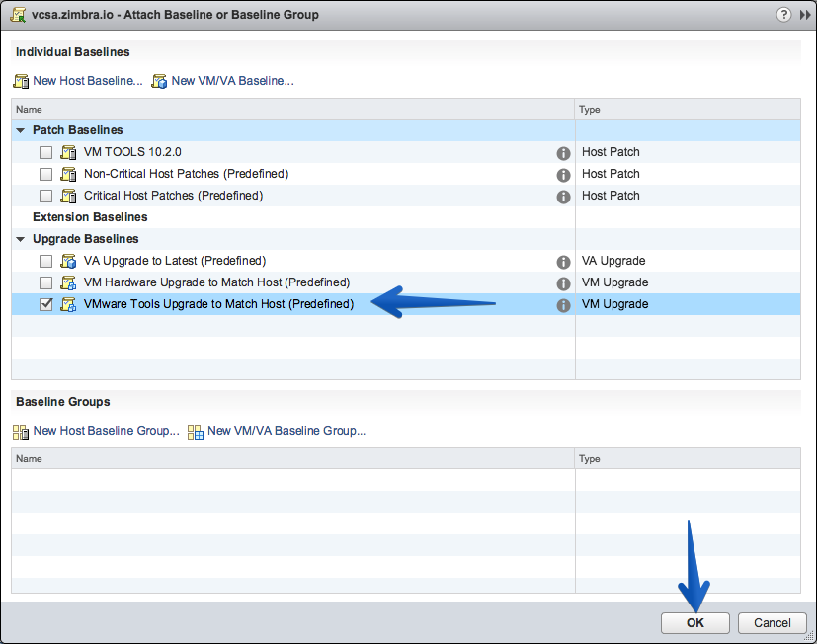Screen dimensions: 817x644
Task: Sort Individual Baselines by Type column
Action: [688, 109]
